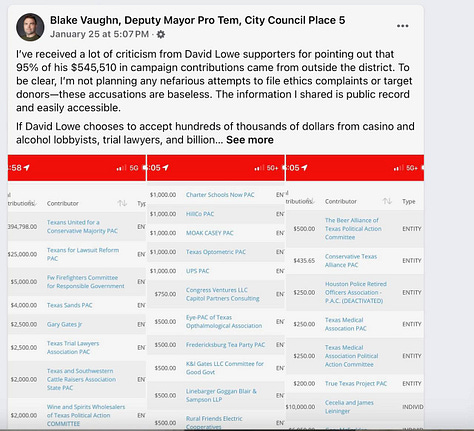Open Houston Police Retired Officers Association link
This screenshot has height=431, width=474.
tap(356, 292)
